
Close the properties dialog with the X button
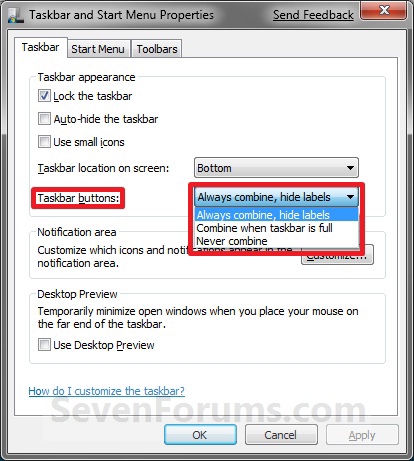(x=384, y=11)
